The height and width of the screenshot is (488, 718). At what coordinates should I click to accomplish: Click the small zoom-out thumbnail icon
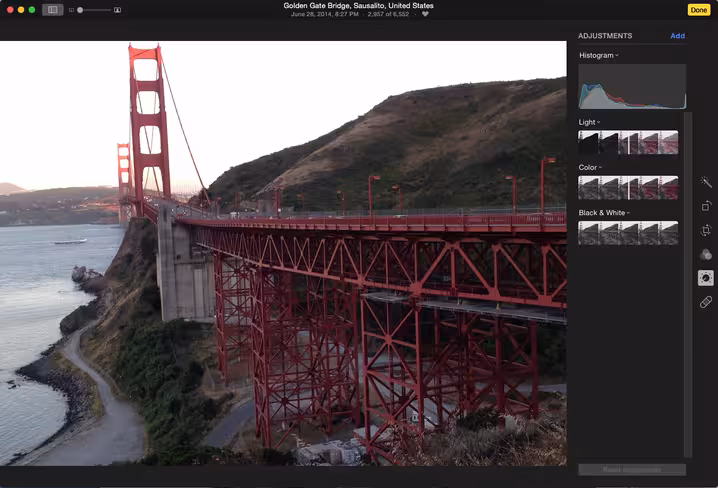71,10
